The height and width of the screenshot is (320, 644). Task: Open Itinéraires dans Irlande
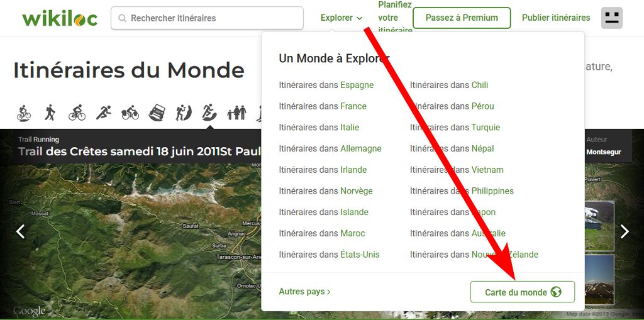pos(323,170)
